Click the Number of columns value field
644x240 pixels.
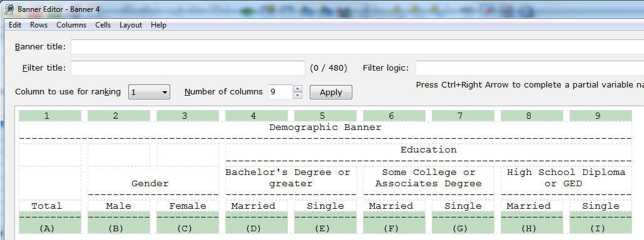point(280,92)
